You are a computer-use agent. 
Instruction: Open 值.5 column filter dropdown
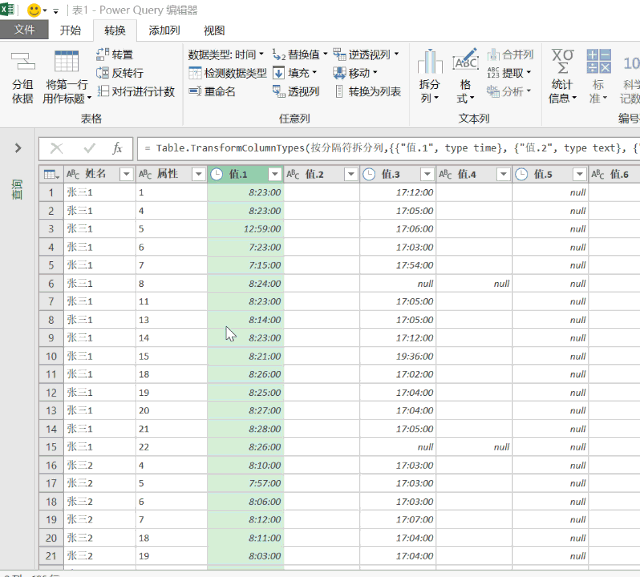click(579, 174)
